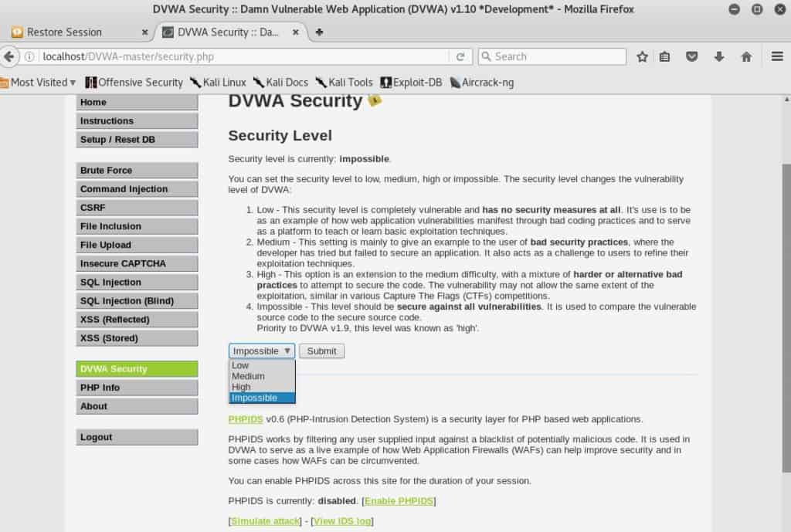The height and width of the screenshot is (532, 791).
Task: Open Aircrack-ng bookmark
Action: [481, 82]
